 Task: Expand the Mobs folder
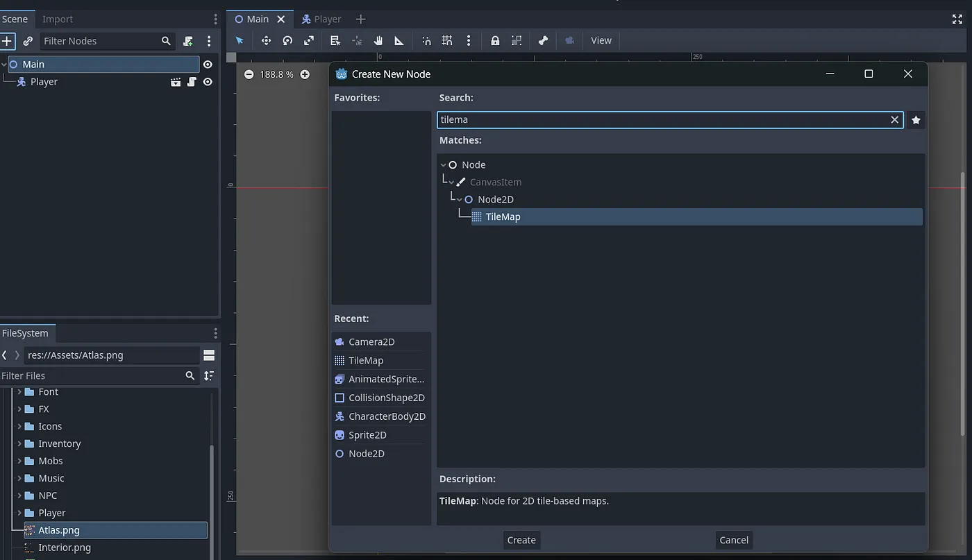pos(19,461)
